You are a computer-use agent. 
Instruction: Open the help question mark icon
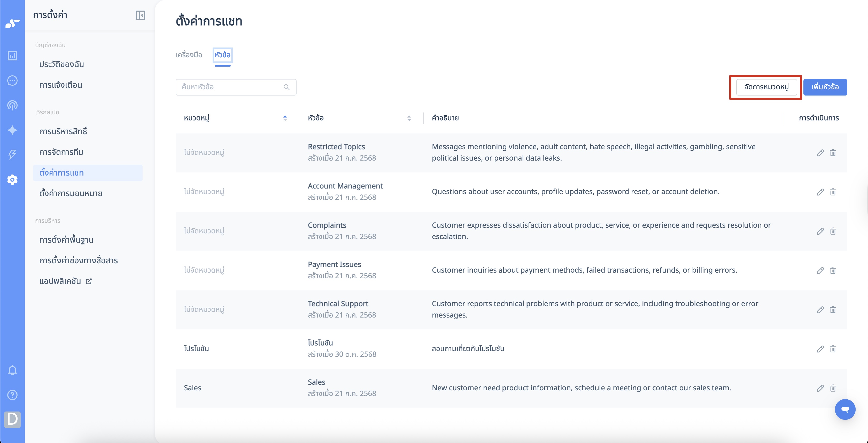[12, 395]
